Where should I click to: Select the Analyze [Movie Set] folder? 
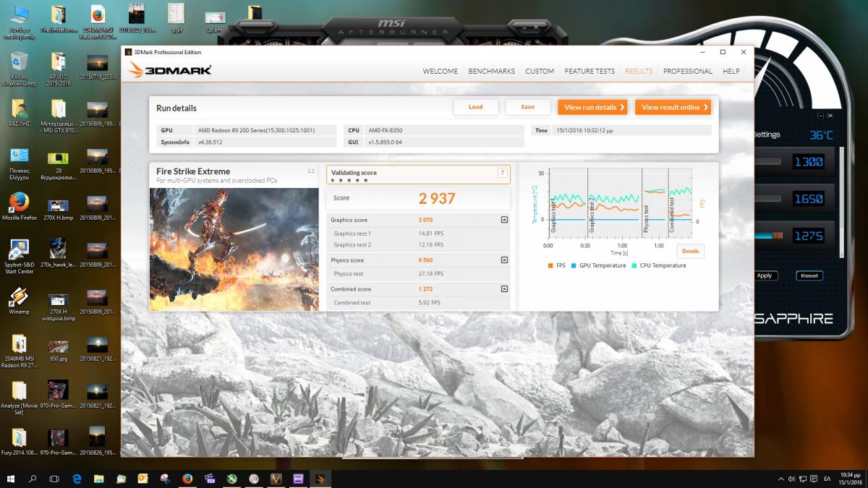click(x=19, y=397)
